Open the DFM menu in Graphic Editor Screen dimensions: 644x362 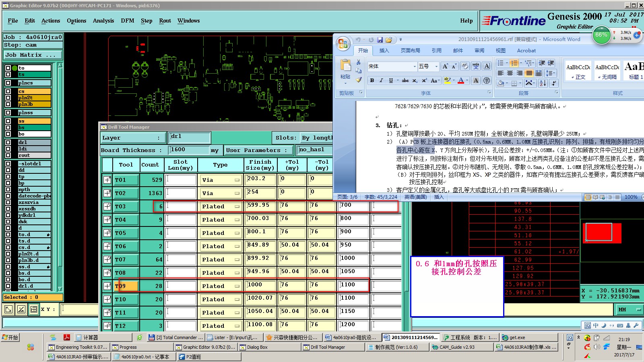(x=128, y=21)
